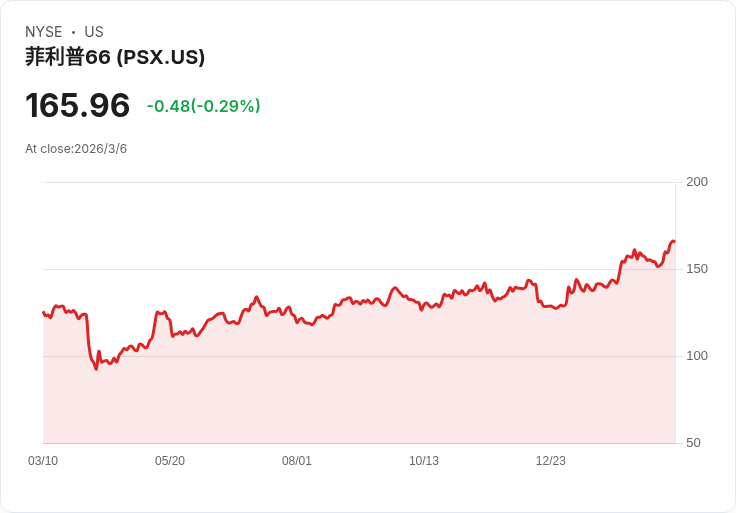This screenshot has height=513, width=736.
Task: Click the At close:2026/3/6 timestamp
Action: (x=76, y=149)
